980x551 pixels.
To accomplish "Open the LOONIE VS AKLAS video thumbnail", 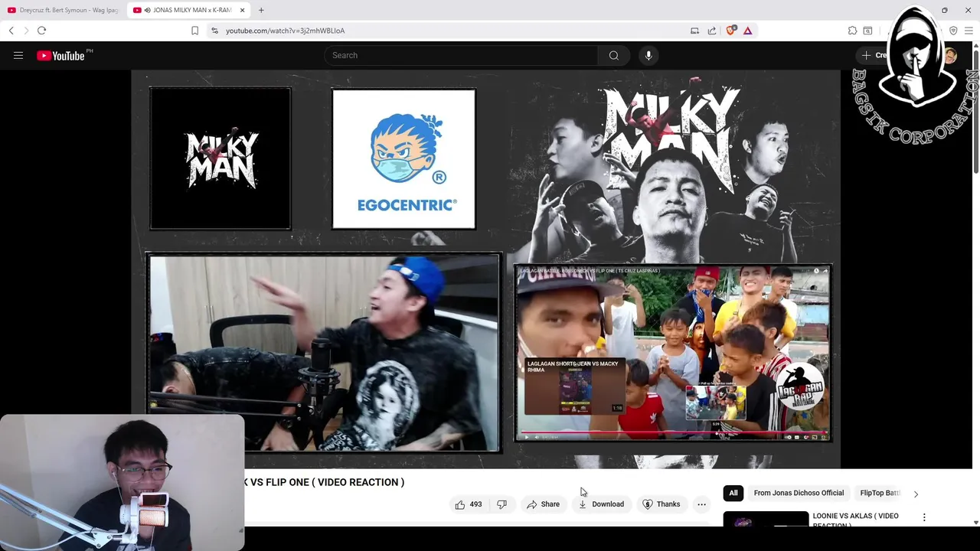I will tap(766, 519).
